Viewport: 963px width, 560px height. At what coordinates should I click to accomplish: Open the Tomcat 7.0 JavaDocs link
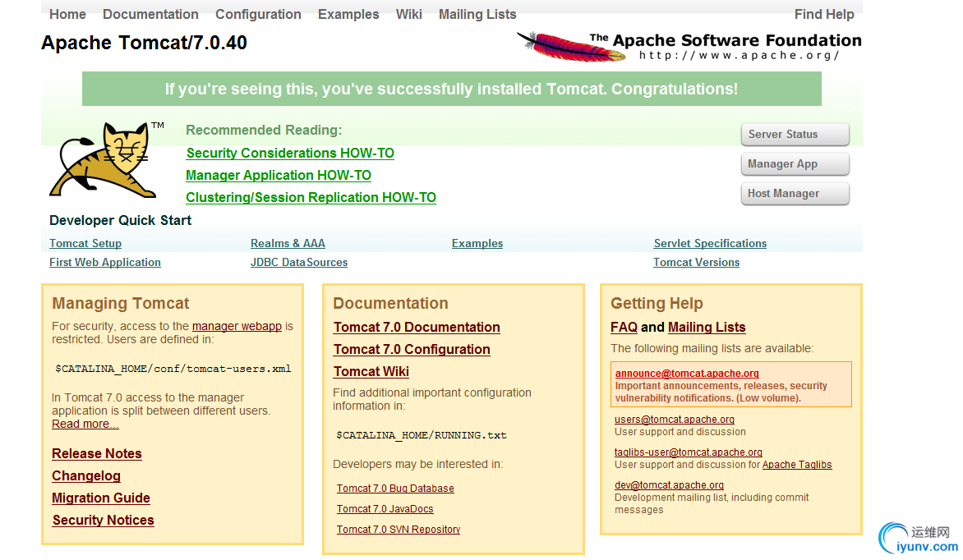tap(385, 508)
